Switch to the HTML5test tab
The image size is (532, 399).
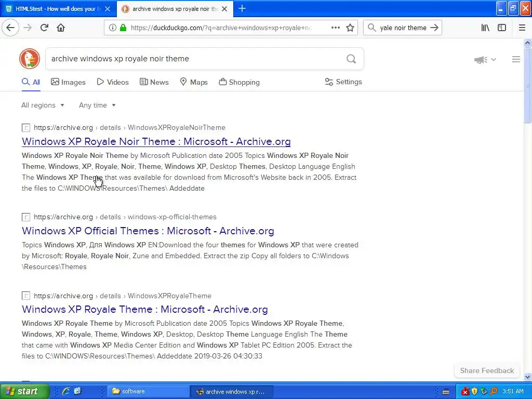coord(58,9)
